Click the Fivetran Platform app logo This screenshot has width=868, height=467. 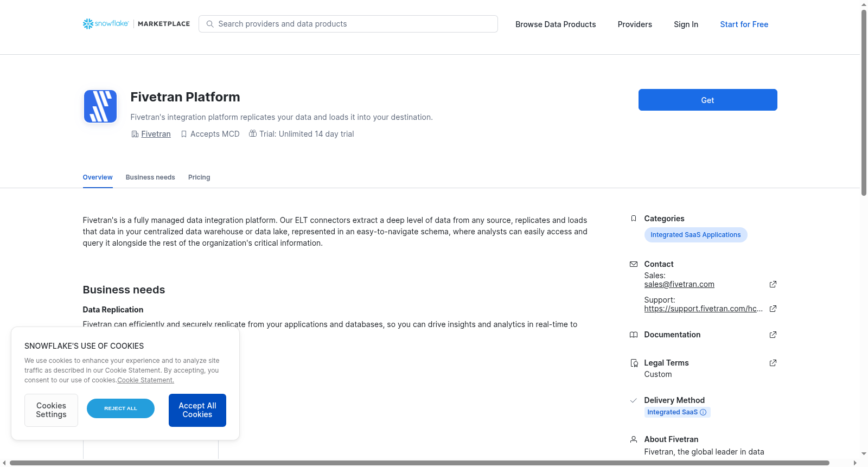(100, 106)
